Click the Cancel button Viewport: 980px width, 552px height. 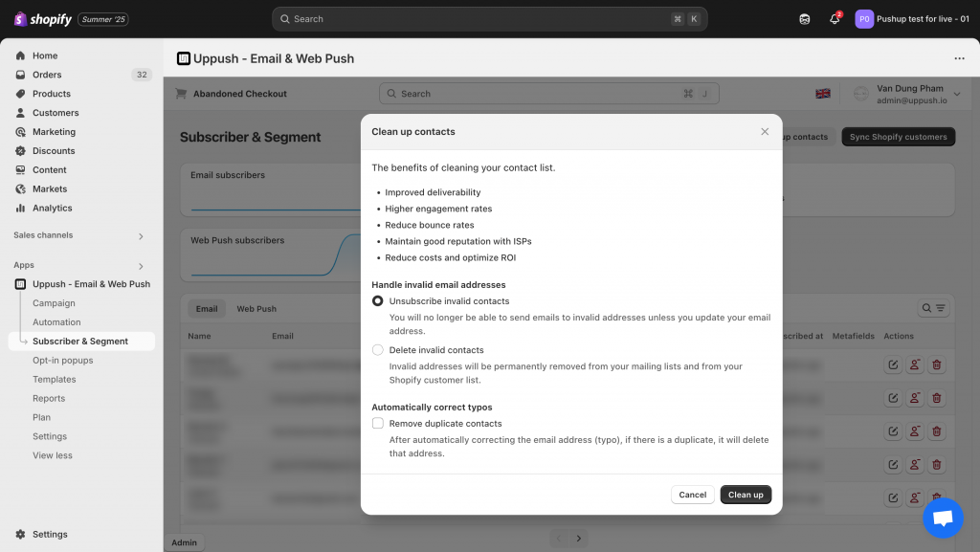(x=692, y=495)
